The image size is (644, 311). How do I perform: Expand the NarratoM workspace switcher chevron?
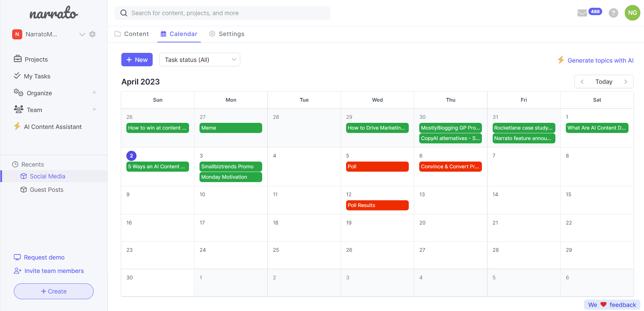point(82,34)
